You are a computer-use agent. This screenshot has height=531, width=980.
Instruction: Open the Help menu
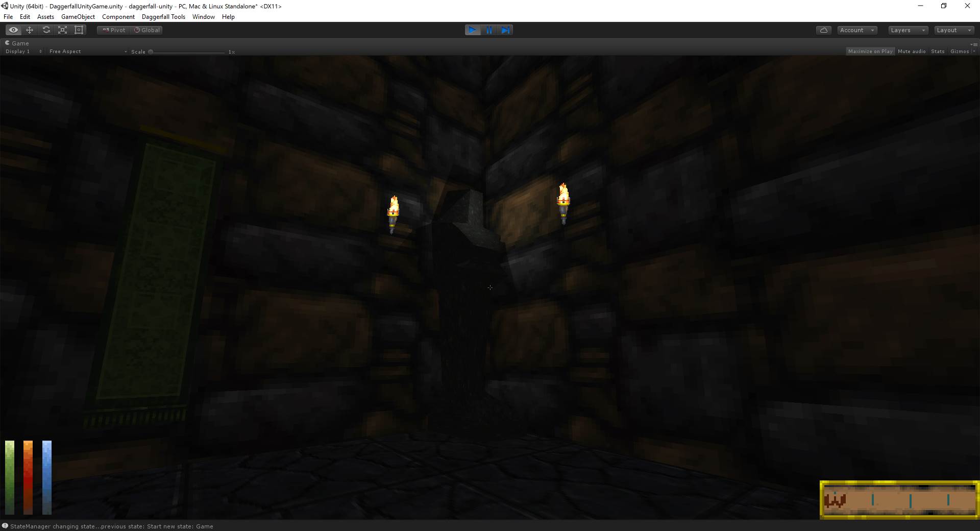[228, 17]
